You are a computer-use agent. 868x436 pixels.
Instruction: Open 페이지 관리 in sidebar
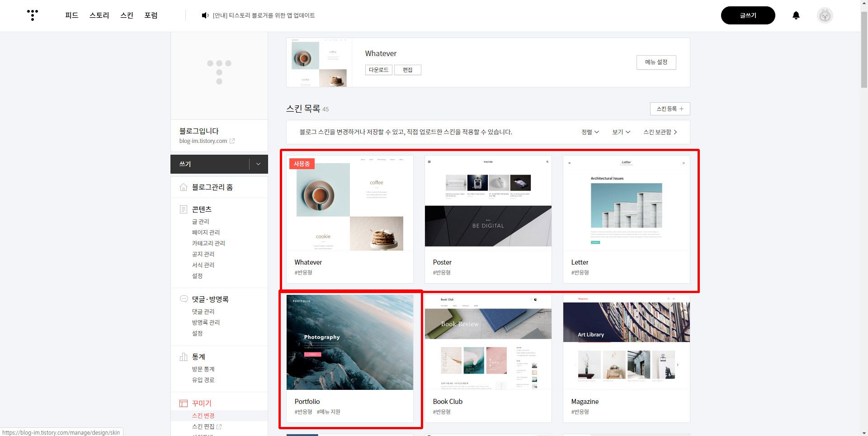[x=206, y=232]
